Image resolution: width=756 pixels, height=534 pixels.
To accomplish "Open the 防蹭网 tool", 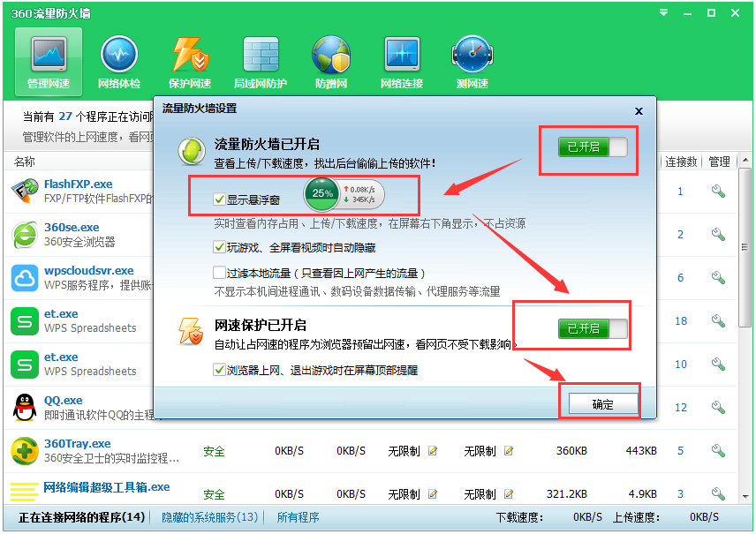I will point(330,62).
